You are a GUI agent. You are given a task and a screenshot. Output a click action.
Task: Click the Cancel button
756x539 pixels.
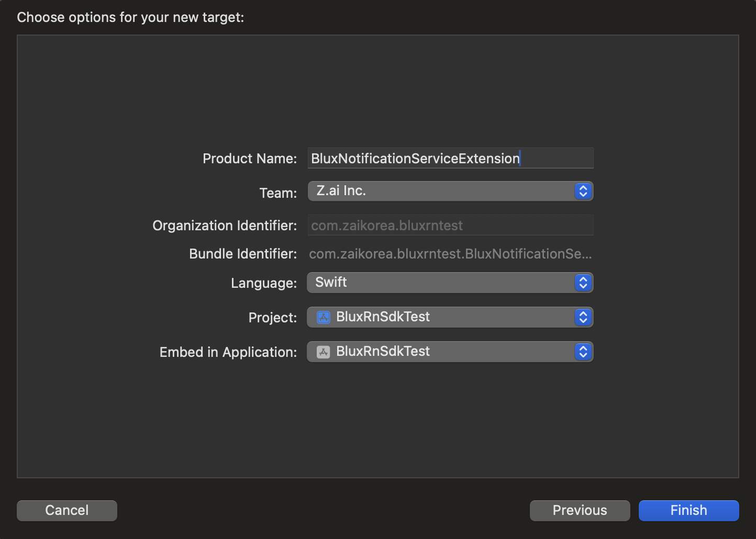click(x=67, y=510)
